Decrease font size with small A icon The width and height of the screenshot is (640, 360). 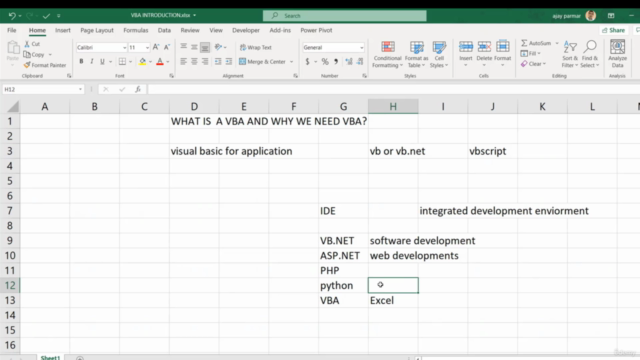[167, 47]
